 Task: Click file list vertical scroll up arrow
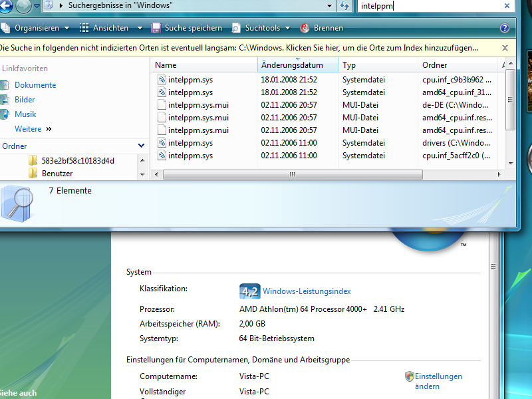pyautogui.click(x=511, y=63)
